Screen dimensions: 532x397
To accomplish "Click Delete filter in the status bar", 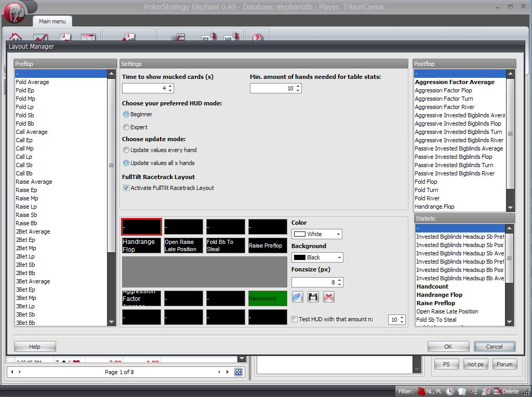I will tap(506, 391).
